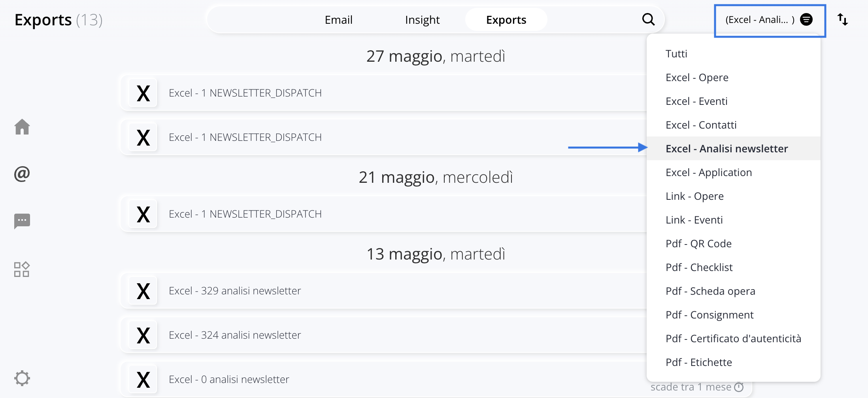Screen dimensions: 868x398
Task: Open the home page from the sidebar
Action: pos(22,127)
